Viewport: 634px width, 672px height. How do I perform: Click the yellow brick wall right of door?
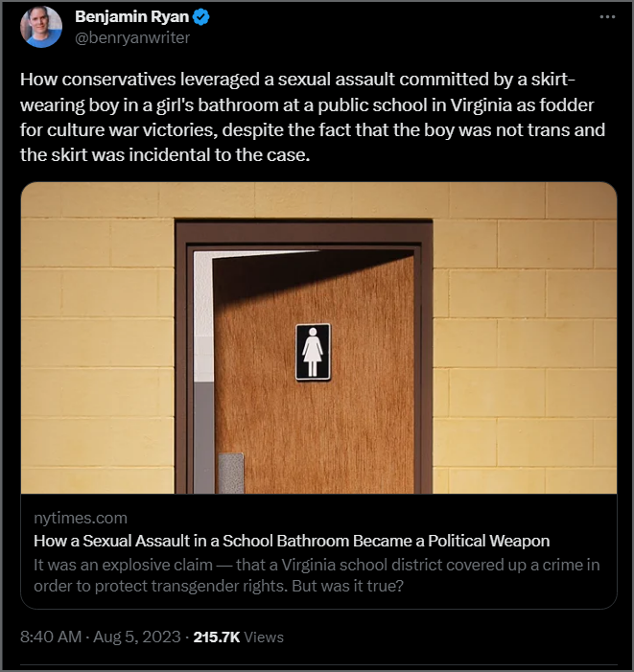(x=525, y=343)
